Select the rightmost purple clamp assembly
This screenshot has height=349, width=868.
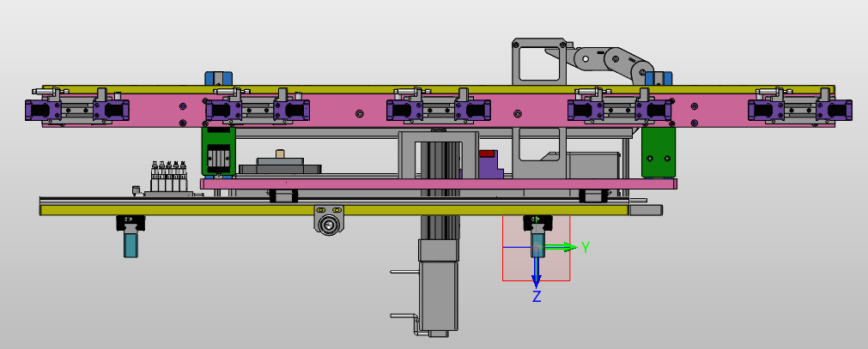click(799, 106)
